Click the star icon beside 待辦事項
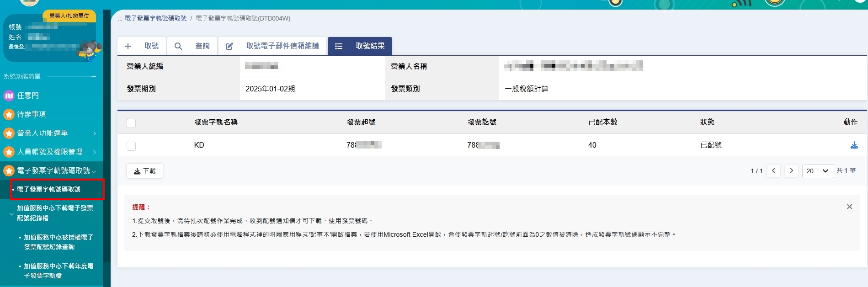This screenshot has width=868, height=287. click(x=9, y=114)
